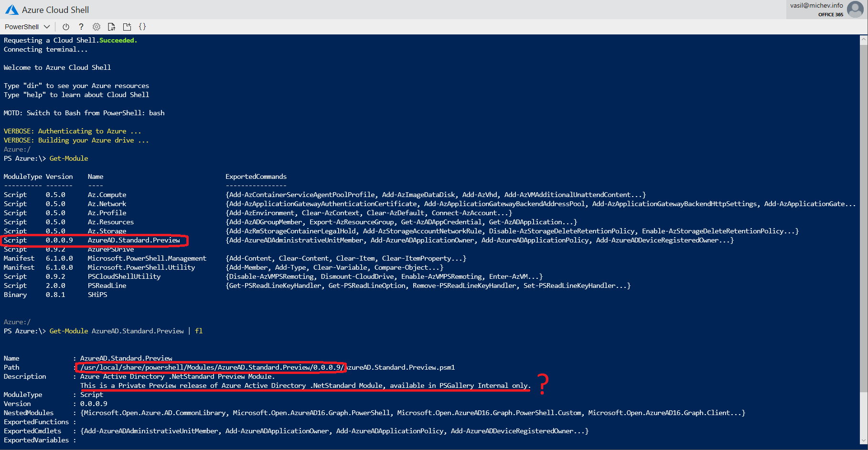
Task: Open a new Cloud Shell session icon
Action: (127, 27)
